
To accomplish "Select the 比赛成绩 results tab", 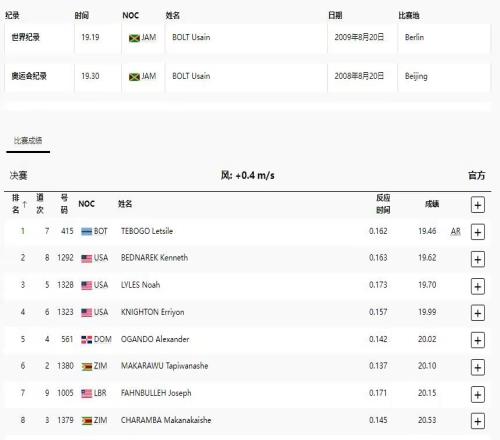I will coord(28,140).
